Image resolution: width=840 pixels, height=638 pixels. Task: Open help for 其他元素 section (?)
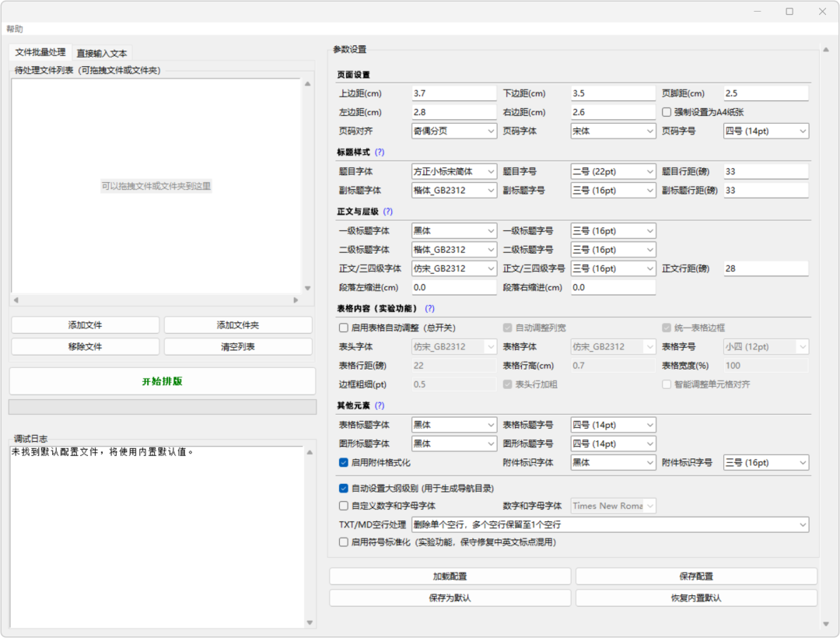click(x=380, y=405)
